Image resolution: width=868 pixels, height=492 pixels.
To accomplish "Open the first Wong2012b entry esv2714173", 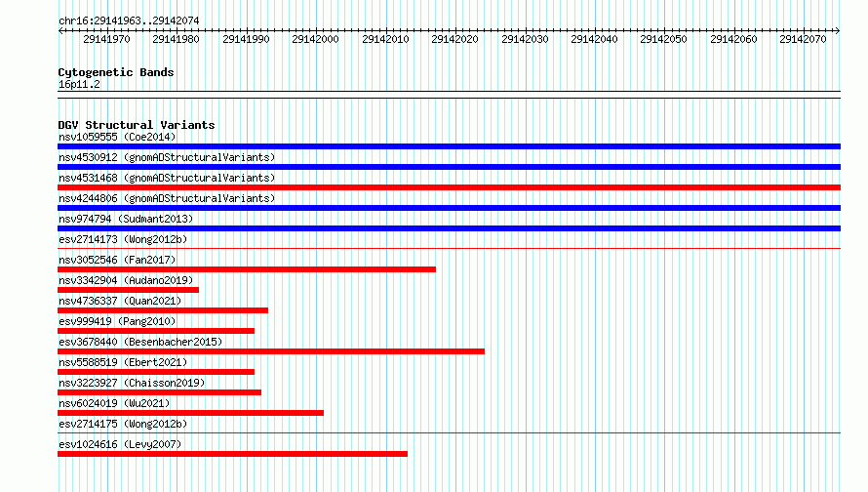I will (123, 239).
